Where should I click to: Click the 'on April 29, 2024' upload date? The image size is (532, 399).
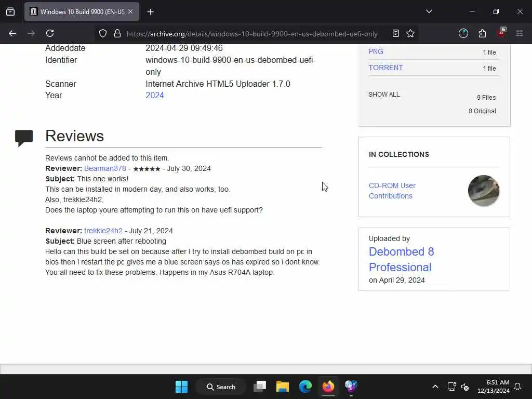click(x=396, y=280)
